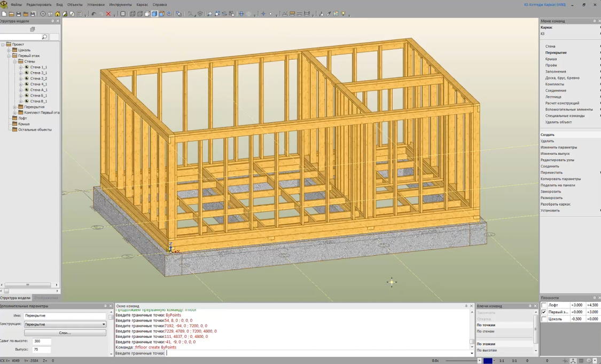Click the zoom magnifier icon in toolbar
The width and height of the screenshot is (601, 364).
[x=209, y=14]
